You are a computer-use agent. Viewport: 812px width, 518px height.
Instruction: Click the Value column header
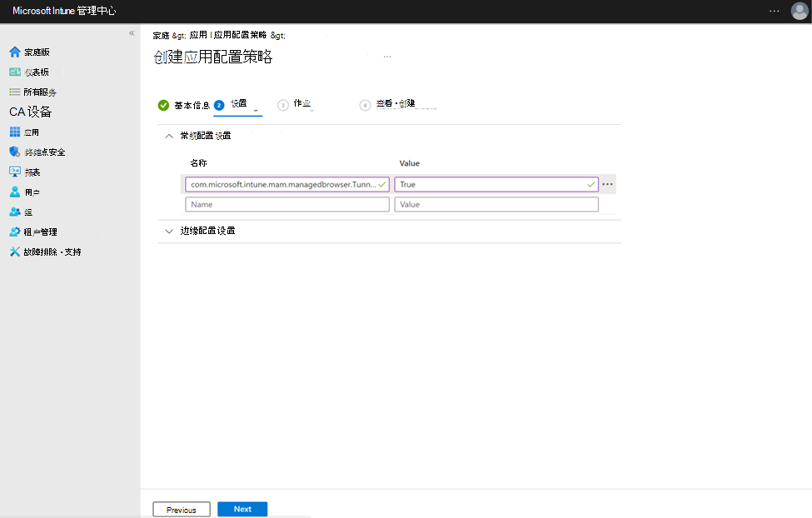410,163
